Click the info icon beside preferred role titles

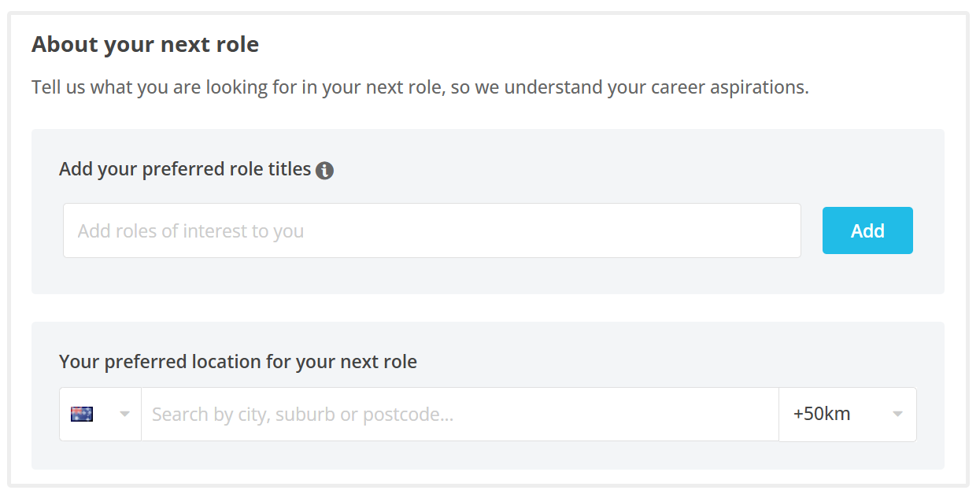pyautogui.click(x=324, y=171)
